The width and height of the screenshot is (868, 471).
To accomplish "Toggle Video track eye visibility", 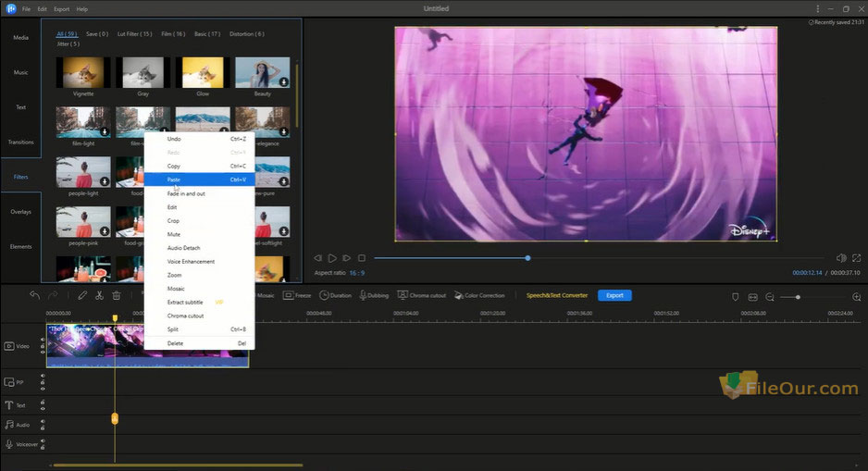I will pos(43,352).
